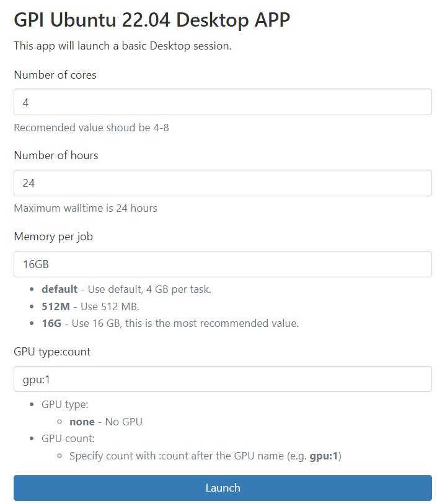Focus the Number of hours text box
This screenshot has height=504, width=437.
223,183
